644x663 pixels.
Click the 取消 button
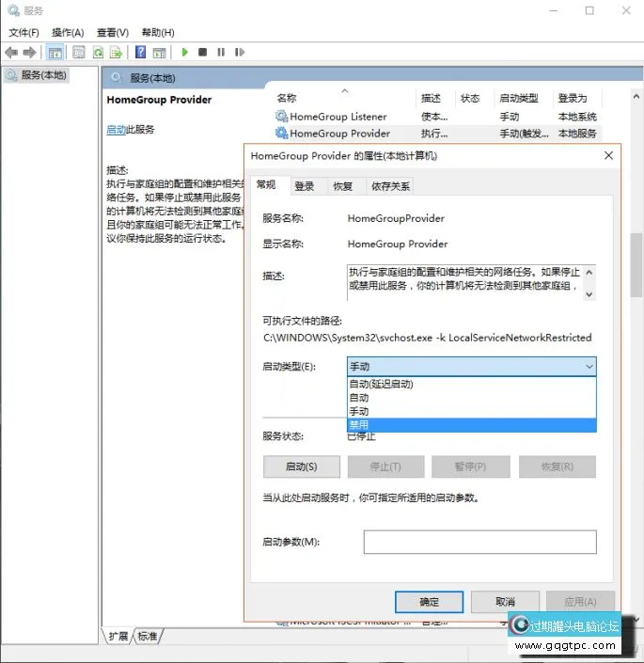[505, 602]
